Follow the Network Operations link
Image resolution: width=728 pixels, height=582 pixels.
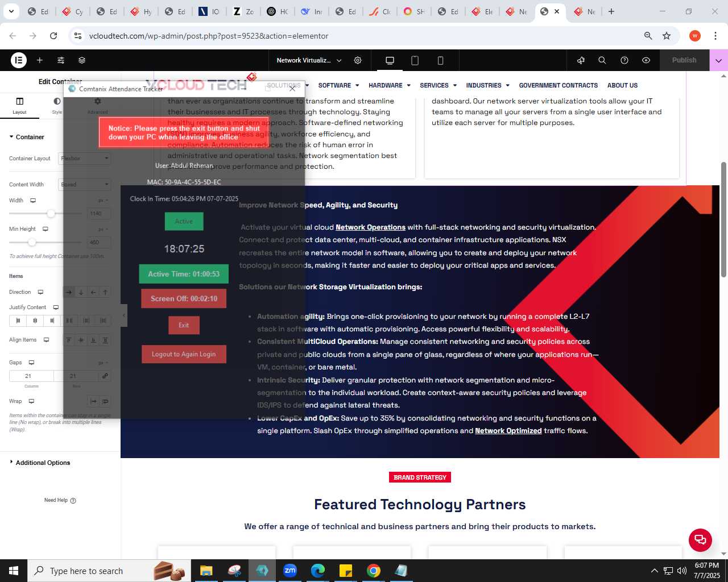pyautogui.click(x=370, y=227)
